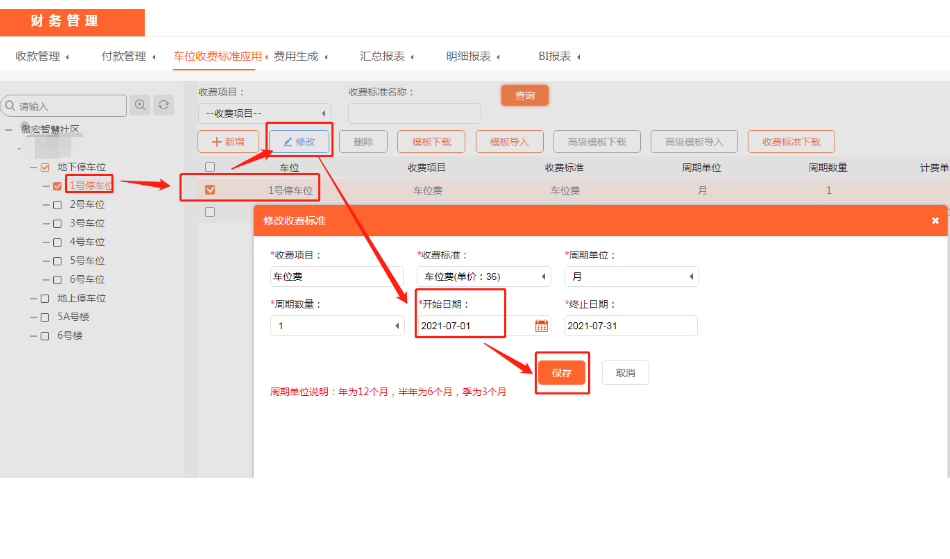
Task: Click the 修改 button with pencil icon
Action: click(x=299, y=142)
